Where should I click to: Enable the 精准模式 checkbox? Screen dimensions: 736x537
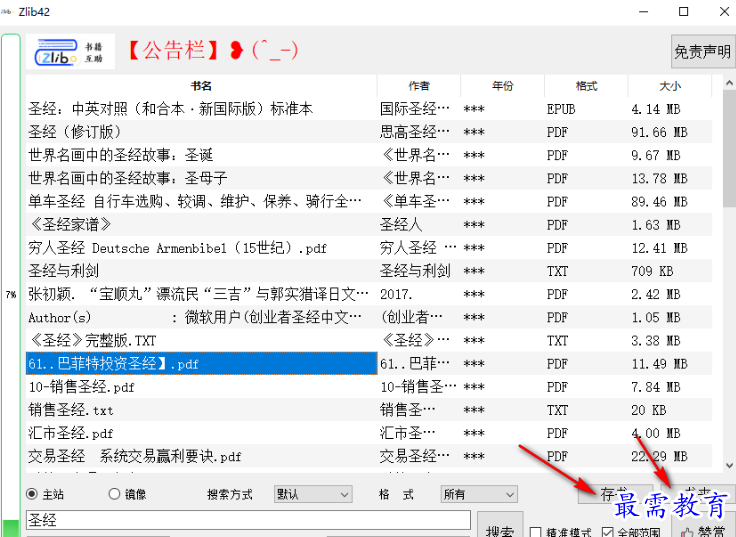tap(536, 532)
